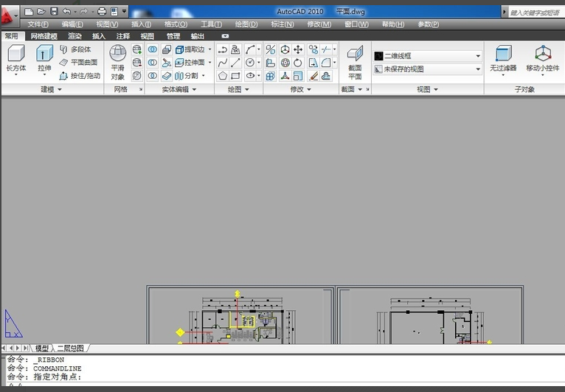The width and height of the screenshot is (565, 392).
Task: Click the 拉伸 extrude tool icon
Action: [x=44, y=53]
